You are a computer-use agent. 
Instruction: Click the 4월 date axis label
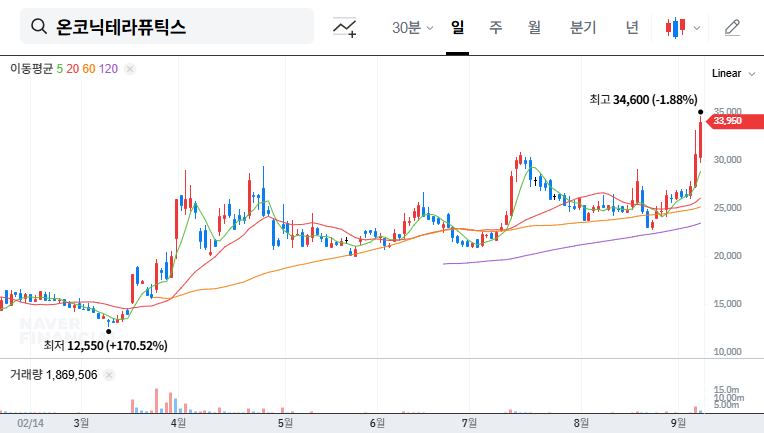[x=178, y=423]
